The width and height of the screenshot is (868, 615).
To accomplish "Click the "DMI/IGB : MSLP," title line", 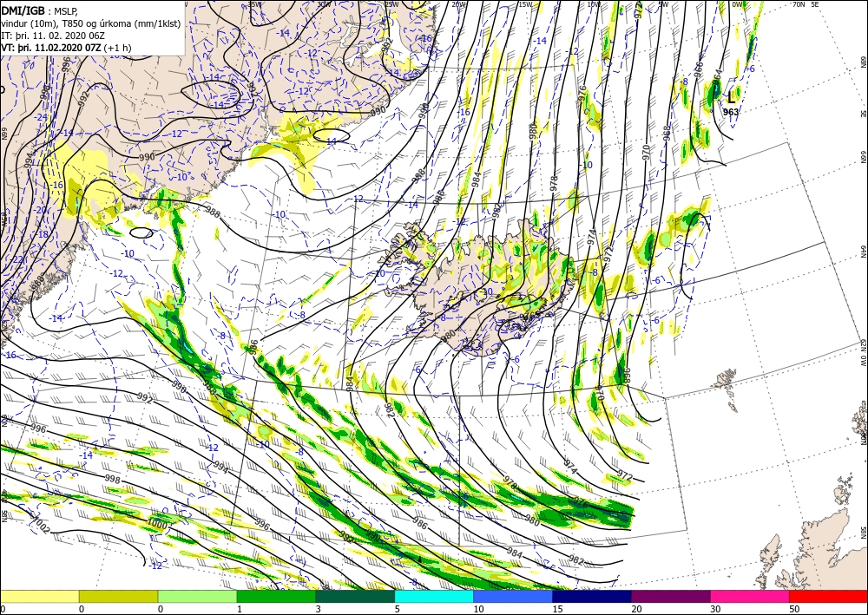I will pos(41,10).
